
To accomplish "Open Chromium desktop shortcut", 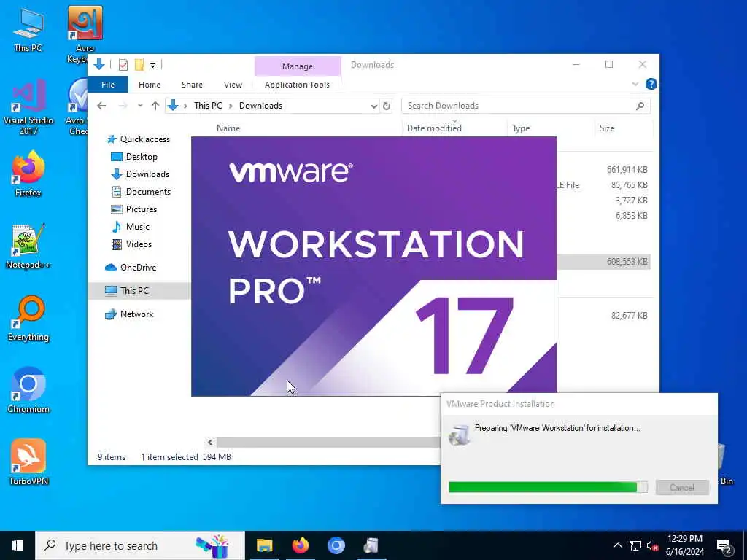I will point(28,391).
